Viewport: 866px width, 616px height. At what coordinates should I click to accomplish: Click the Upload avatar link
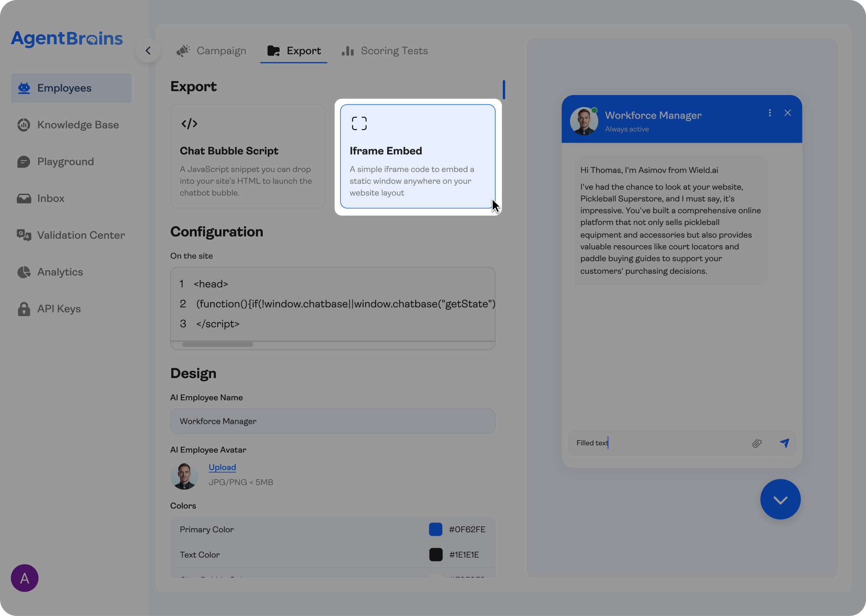coord(222,468)
